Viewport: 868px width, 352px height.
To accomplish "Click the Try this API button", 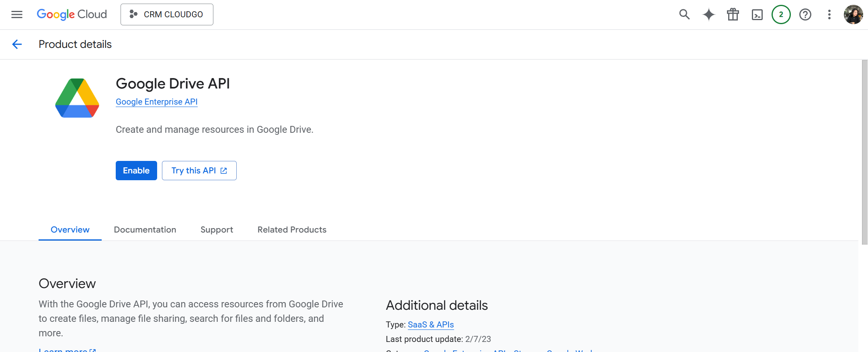I will (199, 171).
